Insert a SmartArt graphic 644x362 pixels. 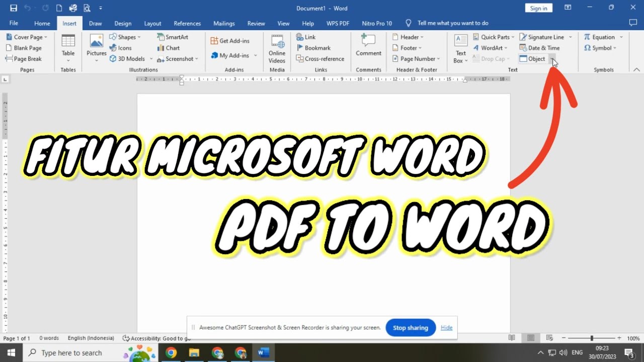click(x=173, y=37)
